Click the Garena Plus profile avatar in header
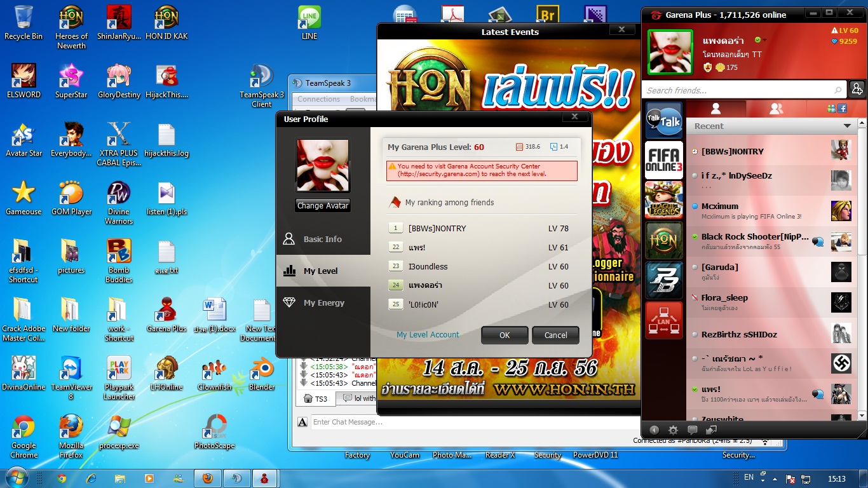Screen dimensions: 868x488 (670, 51)
